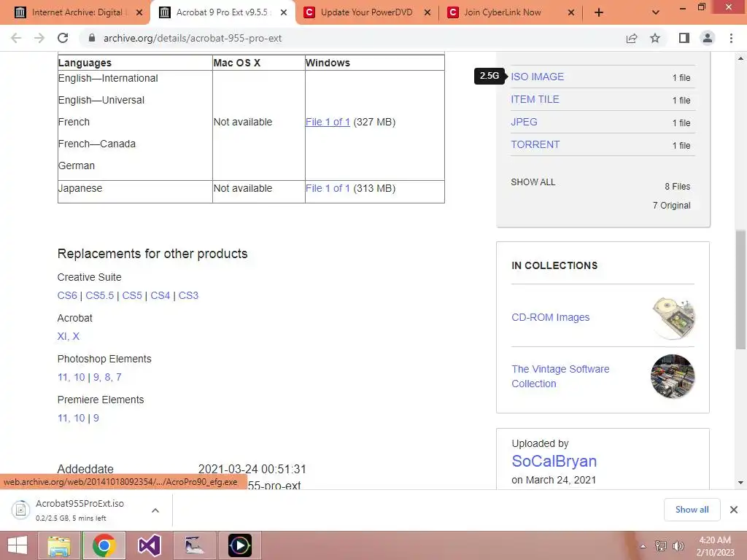This screenshot has width=747, height=560.
Task: Download the ISO IMAGE option
Action: [x=538, y=77]
